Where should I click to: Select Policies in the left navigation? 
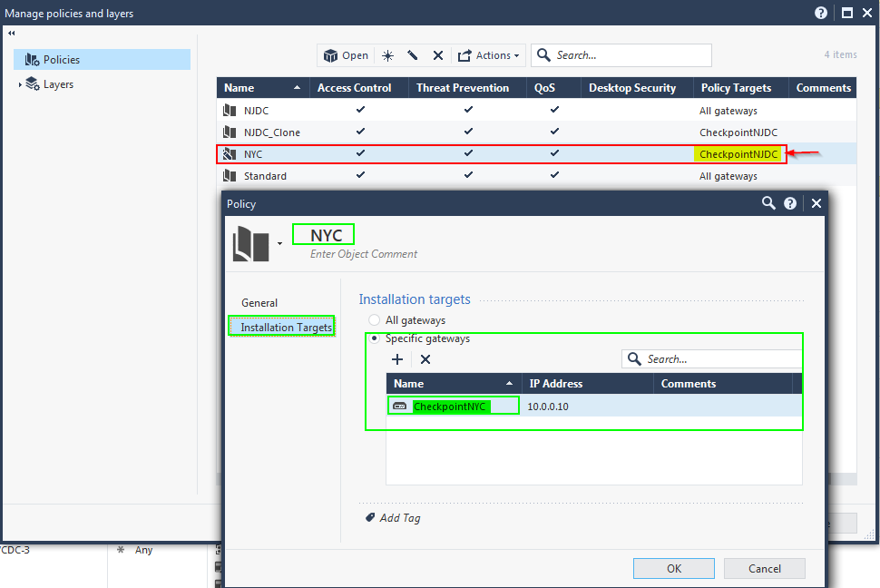coord(62,60)
